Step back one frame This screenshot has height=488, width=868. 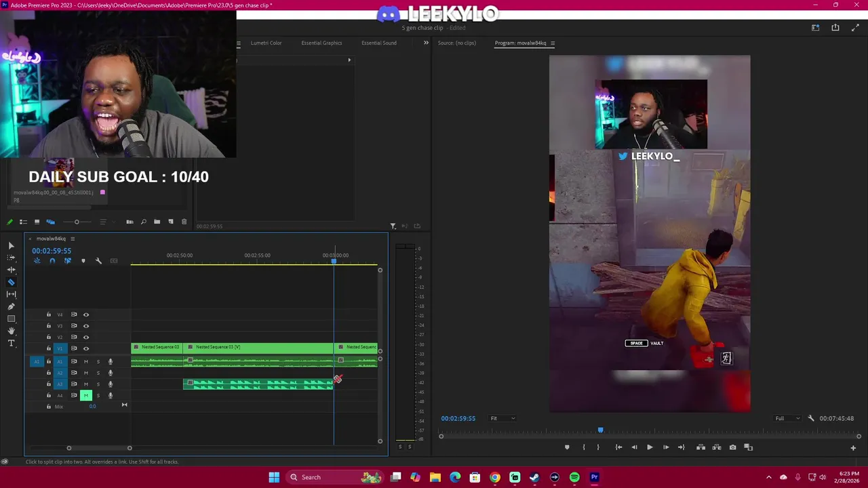tap(634, 447)
